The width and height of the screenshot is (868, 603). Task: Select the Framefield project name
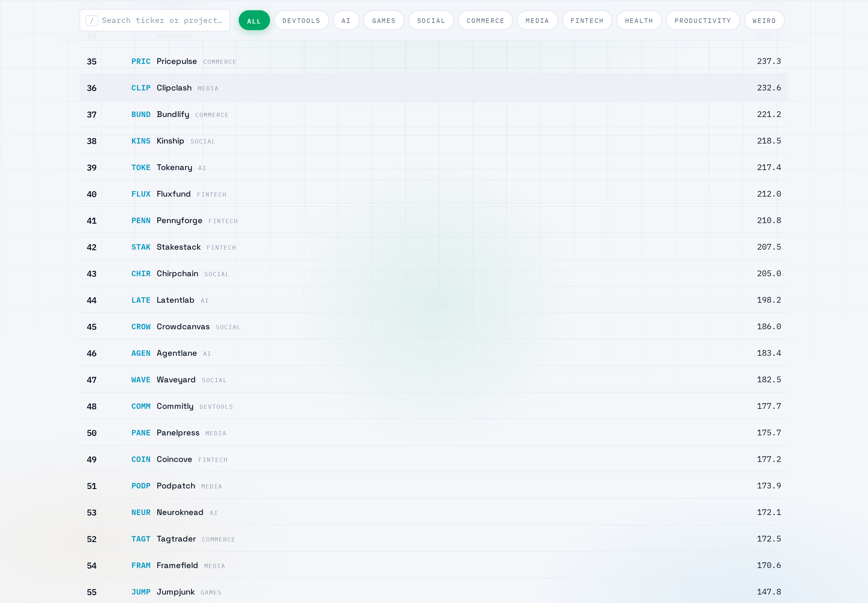coord(177,565)
